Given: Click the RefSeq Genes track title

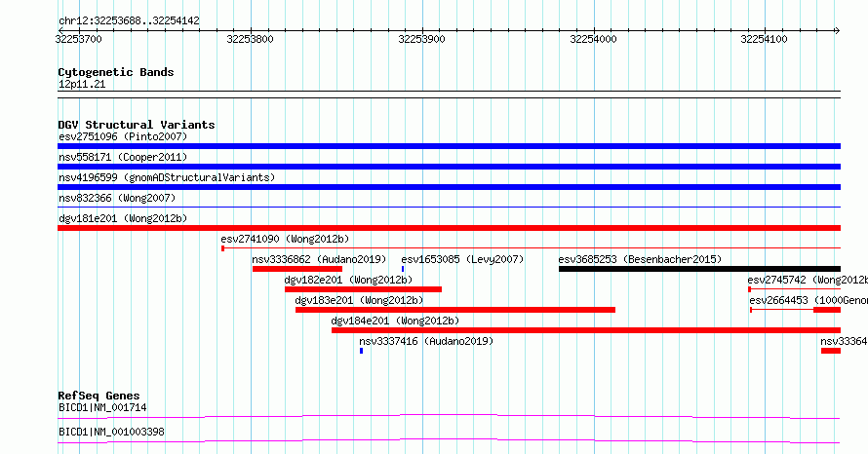Looking at the screenshot, I should (x=99, y=396).
